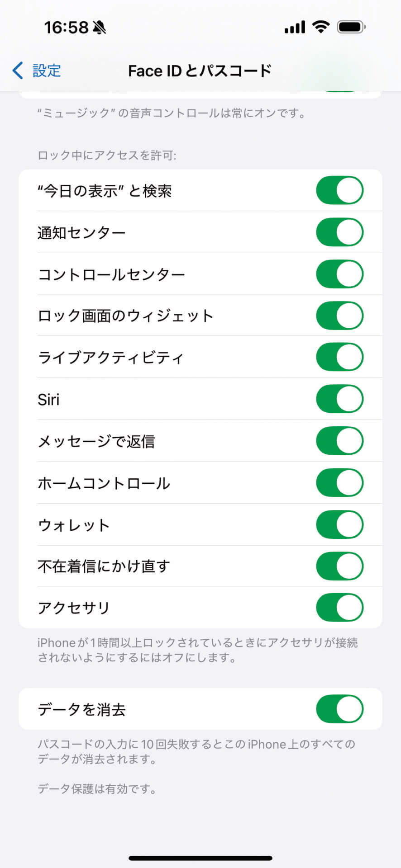Tap the cellular signal bars icon
This screenshot has height=868, width=401.
pos(295,28)
